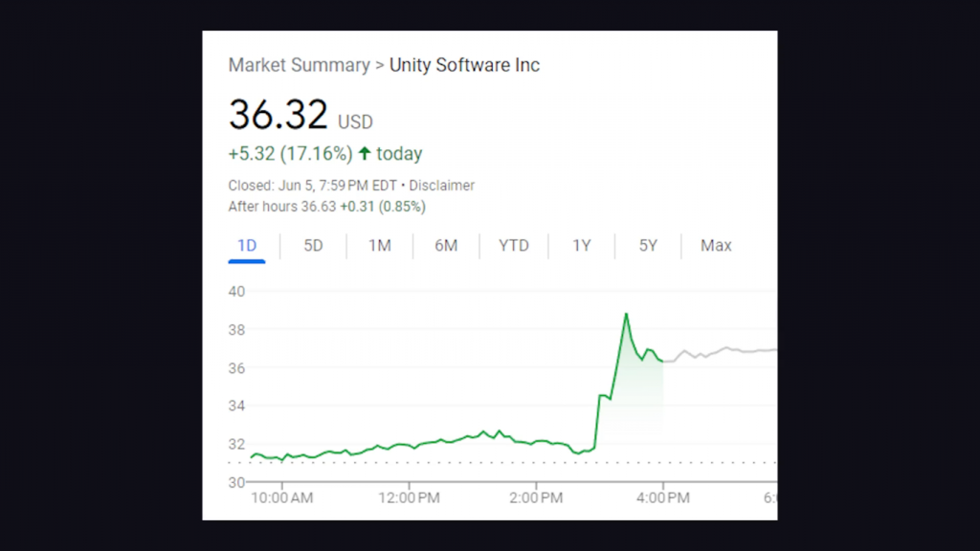Open the 5Y range tab
The height and width of the screenshot is (551, 980).
648,246
